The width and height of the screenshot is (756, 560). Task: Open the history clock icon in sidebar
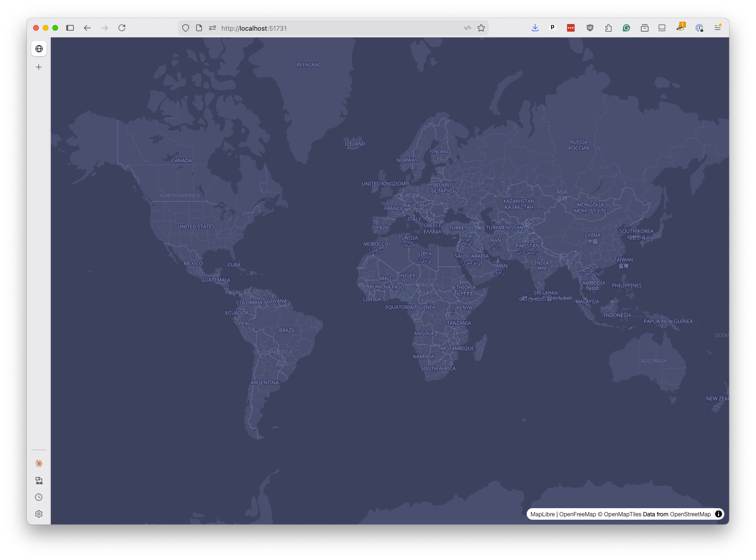(39, 497)
